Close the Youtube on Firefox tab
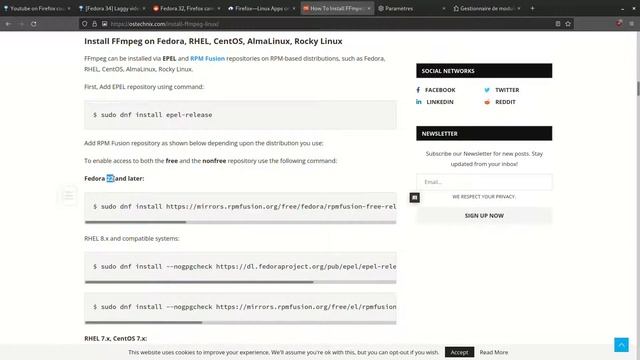Screen dimensions: 640x360 point(69,8)
